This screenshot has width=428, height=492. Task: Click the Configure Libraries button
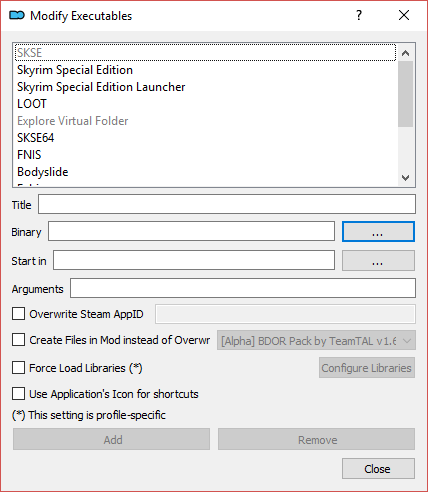(367, 368)
